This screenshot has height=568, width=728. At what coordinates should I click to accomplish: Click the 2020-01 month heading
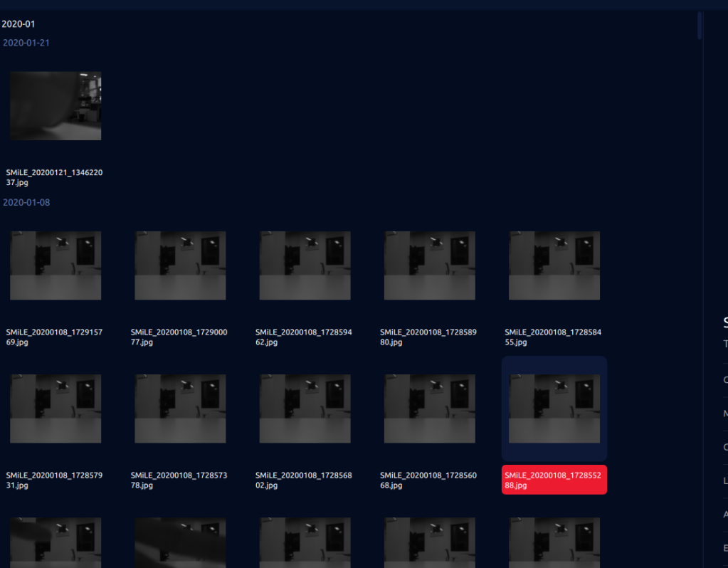(x=19, y=24)
